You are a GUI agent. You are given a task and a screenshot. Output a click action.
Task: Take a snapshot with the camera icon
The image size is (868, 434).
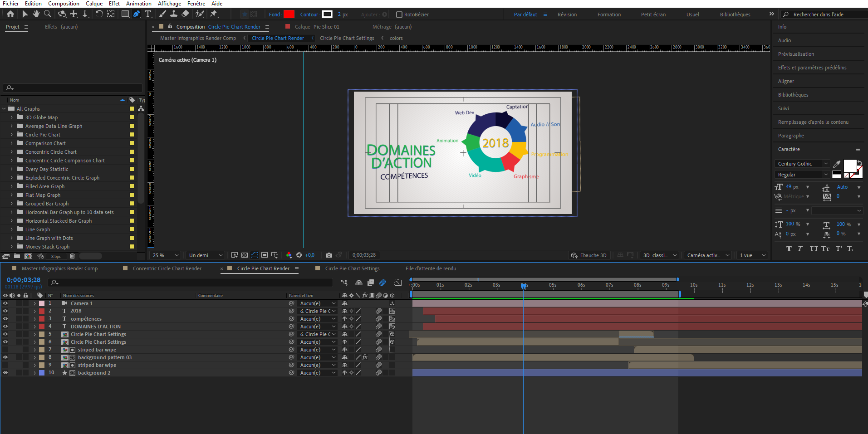click(x=329, y=255)
